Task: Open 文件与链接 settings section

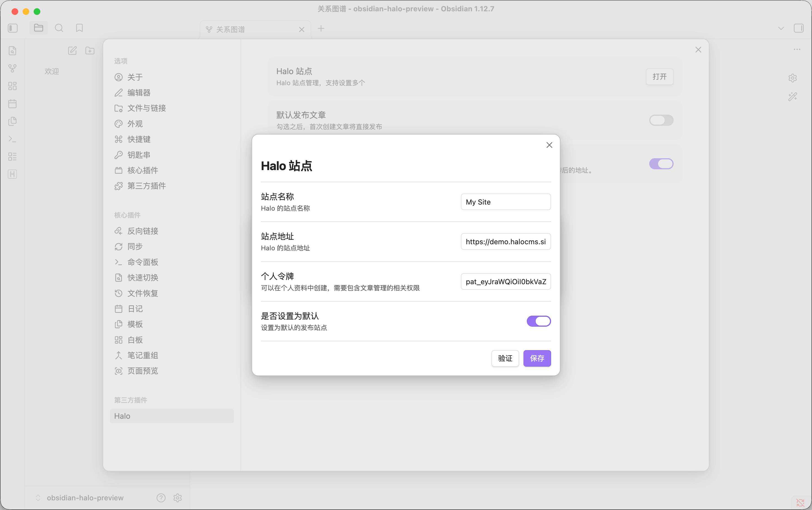Action: [x=172, y=108]
